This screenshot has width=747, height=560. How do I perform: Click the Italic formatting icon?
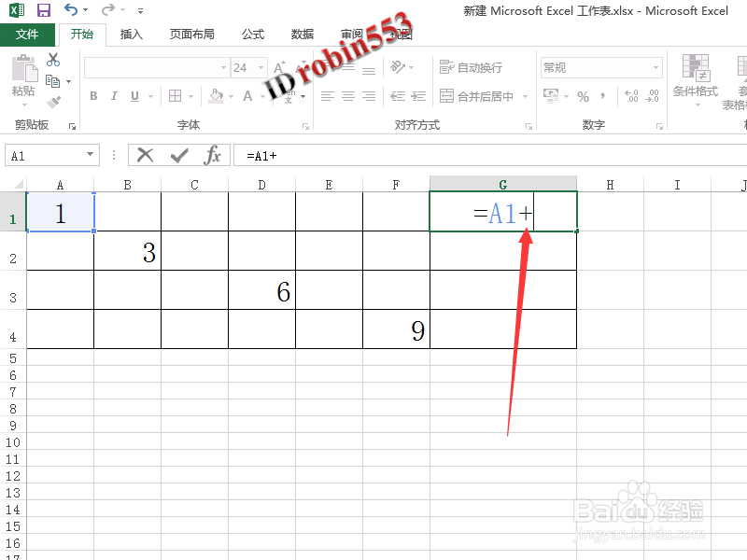click(114, 95)
